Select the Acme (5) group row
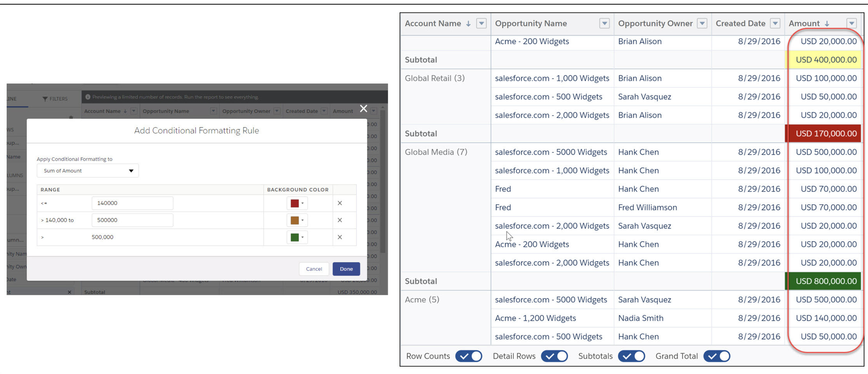The height and width of the screenshot is (374, 868). pos(422,299)
